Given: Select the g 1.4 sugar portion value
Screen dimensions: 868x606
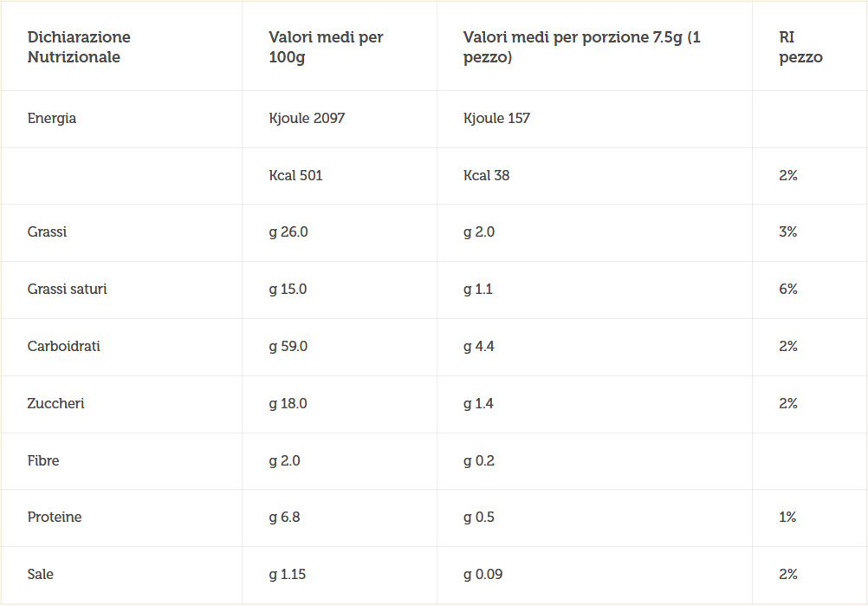Looking at the screenshot, I should pos(478,404).
